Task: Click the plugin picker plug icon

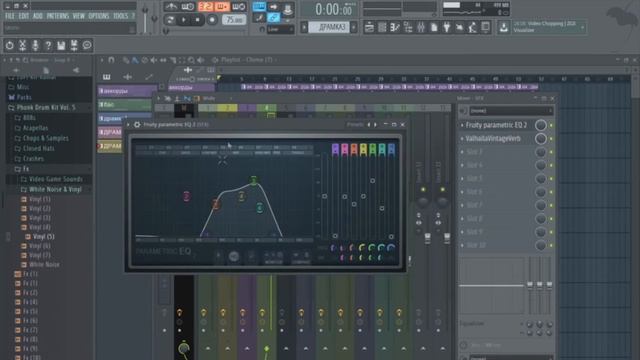Action: [x=447, y=27]
